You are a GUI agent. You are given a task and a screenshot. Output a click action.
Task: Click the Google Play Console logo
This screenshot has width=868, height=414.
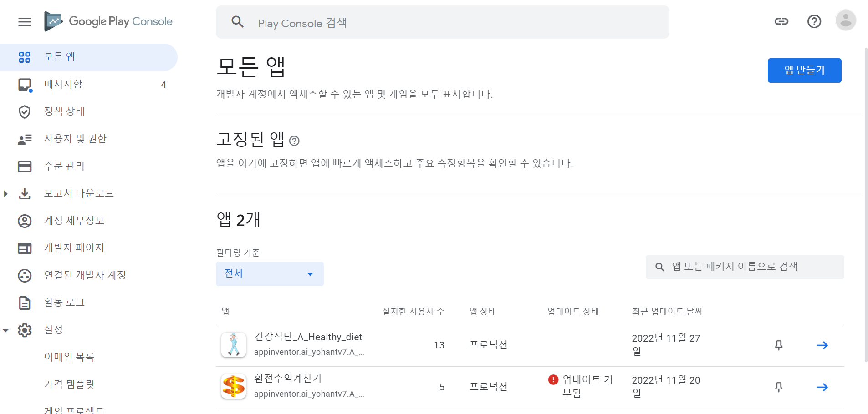click(x=108, y=21)
